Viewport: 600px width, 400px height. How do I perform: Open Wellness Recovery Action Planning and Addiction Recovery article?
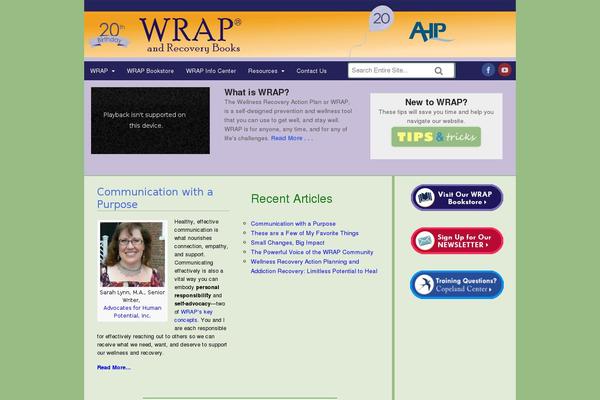pyautogui.click(x=314, y=266)
